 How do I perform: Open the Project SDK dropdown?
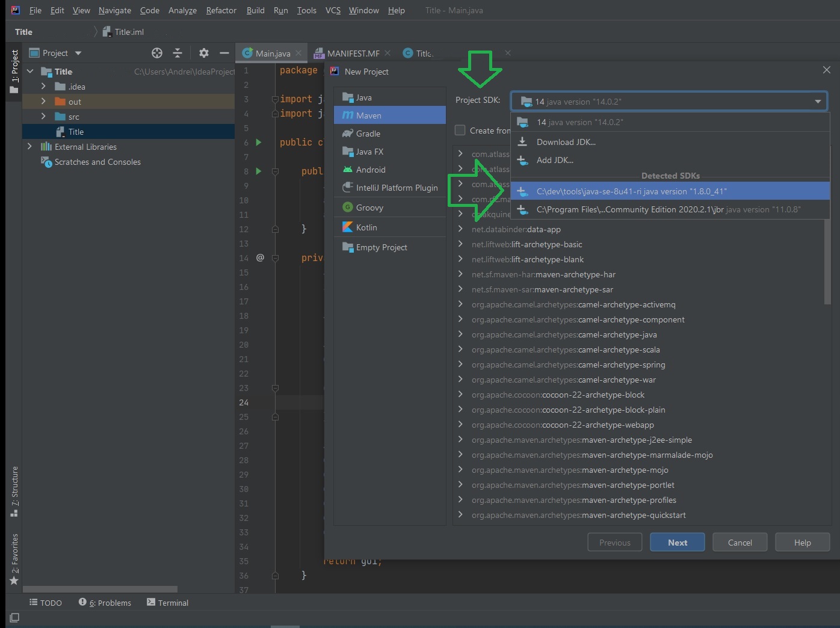tap(669, 101)
